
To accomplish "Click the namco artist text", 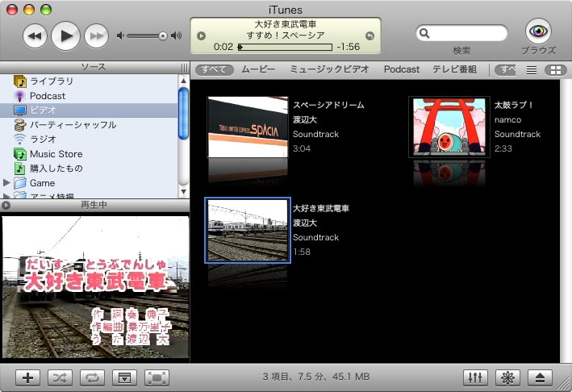I will pyautogui.click(x=507, y=120).
